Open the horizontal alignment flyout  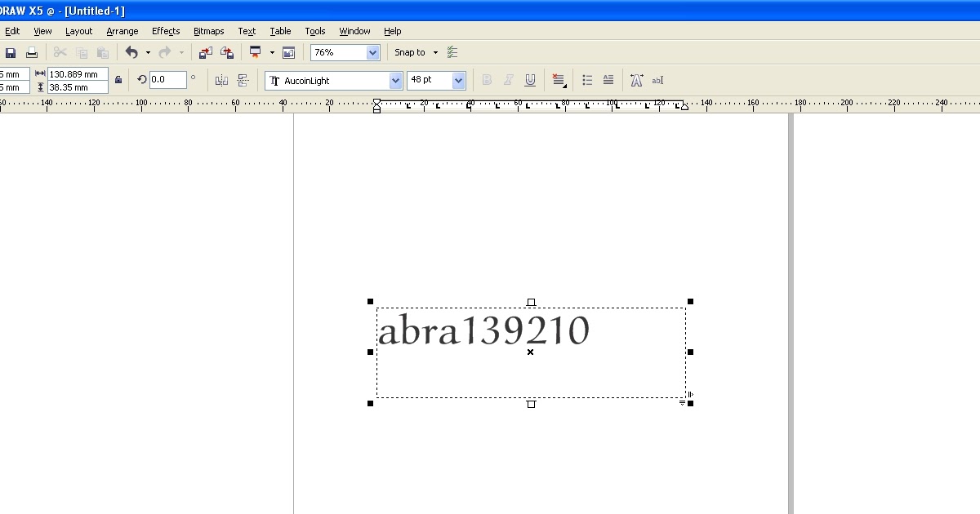pos(559,80)
